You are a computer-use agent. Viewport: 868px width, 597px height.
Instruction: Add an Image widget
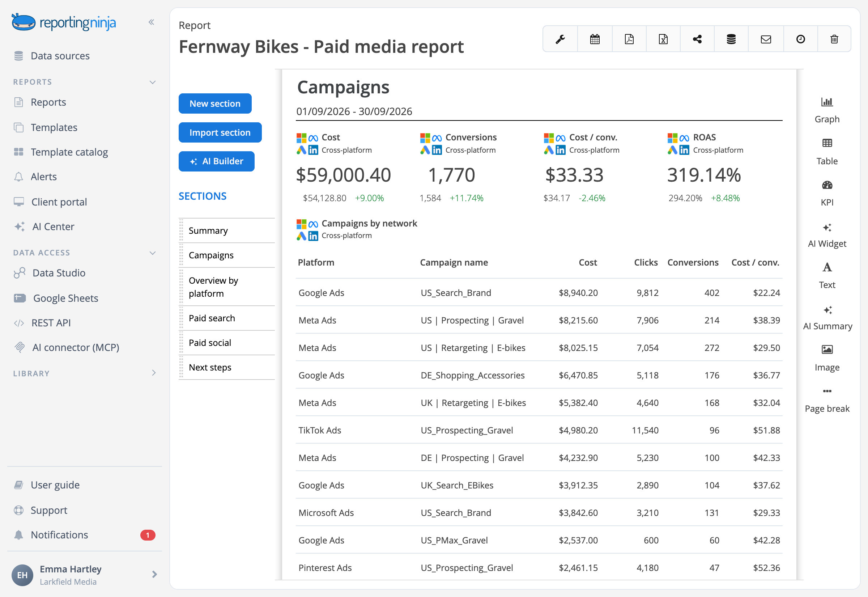coord(827,359)
